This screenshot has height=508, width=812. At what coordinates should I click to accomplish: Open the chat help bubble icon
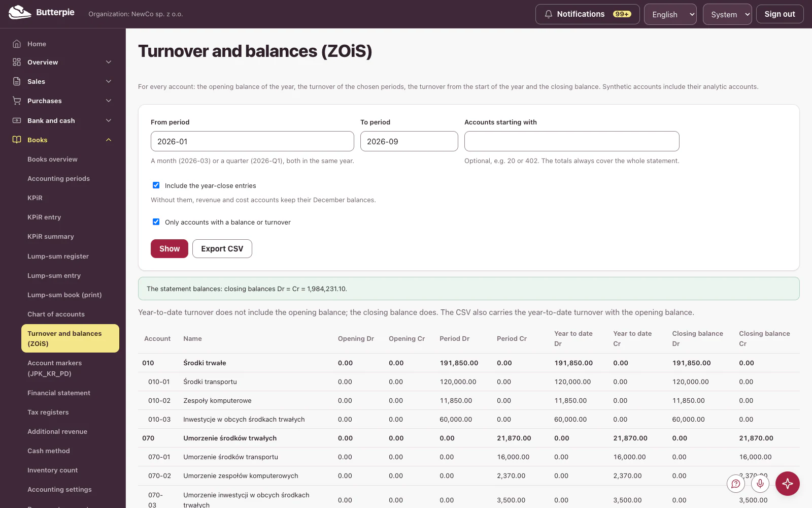[x=736, y=484]
